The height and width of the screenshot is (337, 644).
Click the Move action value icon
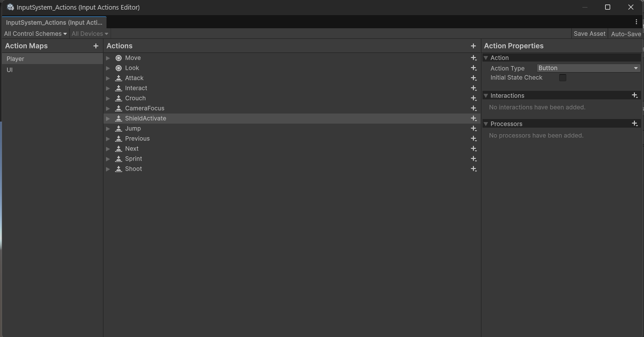[119, 58]
